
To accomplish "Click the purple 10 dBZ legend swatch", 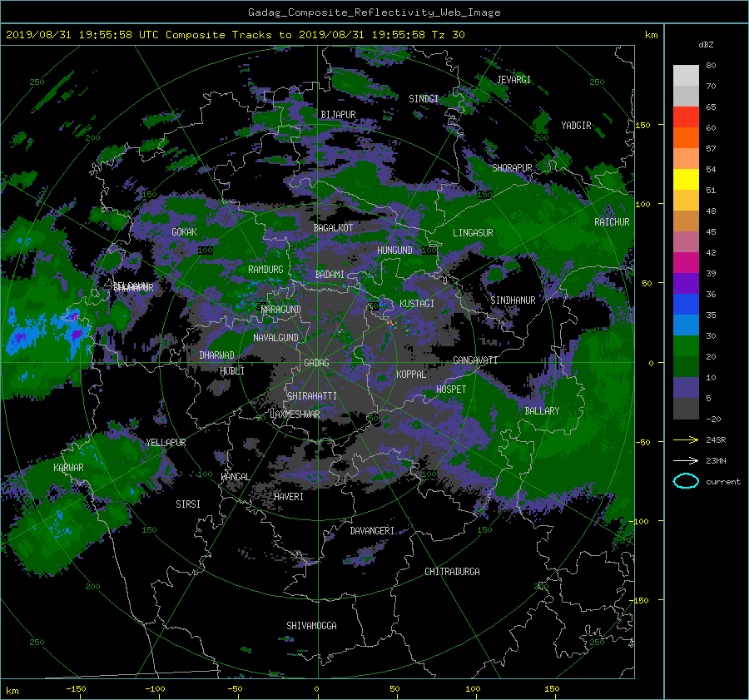I will (686, 388).
